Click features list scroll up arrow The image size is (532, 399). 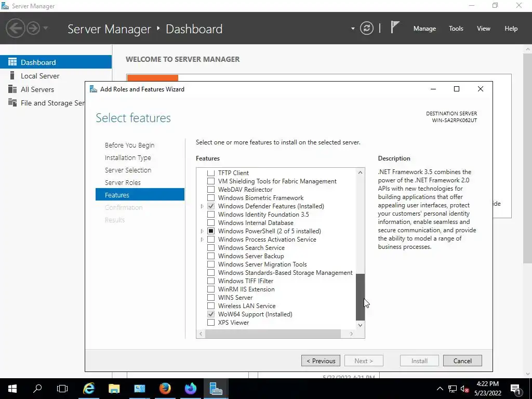[x=361, y=172]
